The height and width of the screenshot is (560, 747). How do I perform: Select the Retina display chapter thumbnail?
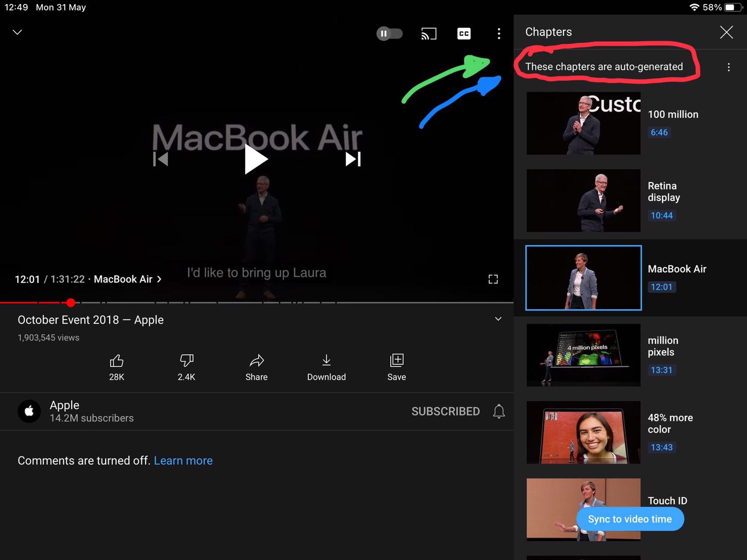(x=583, y=201)
